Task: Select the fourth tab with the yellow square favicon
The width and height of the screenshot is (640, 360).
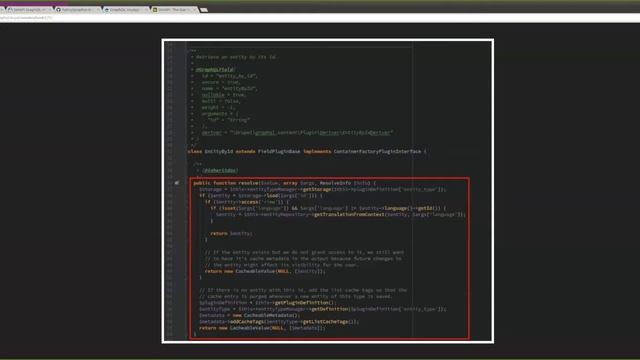Action: coord(174,9)
